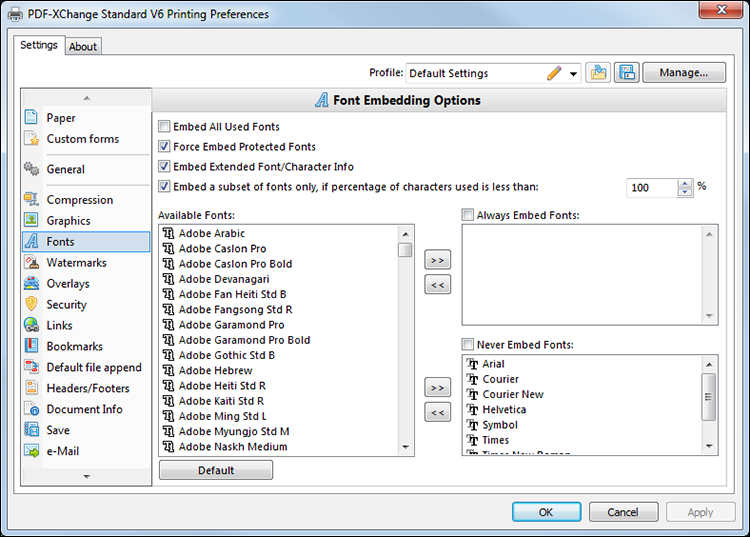
Task: Remove font from Always Embed with << button
Action: [x=438, y=285]
